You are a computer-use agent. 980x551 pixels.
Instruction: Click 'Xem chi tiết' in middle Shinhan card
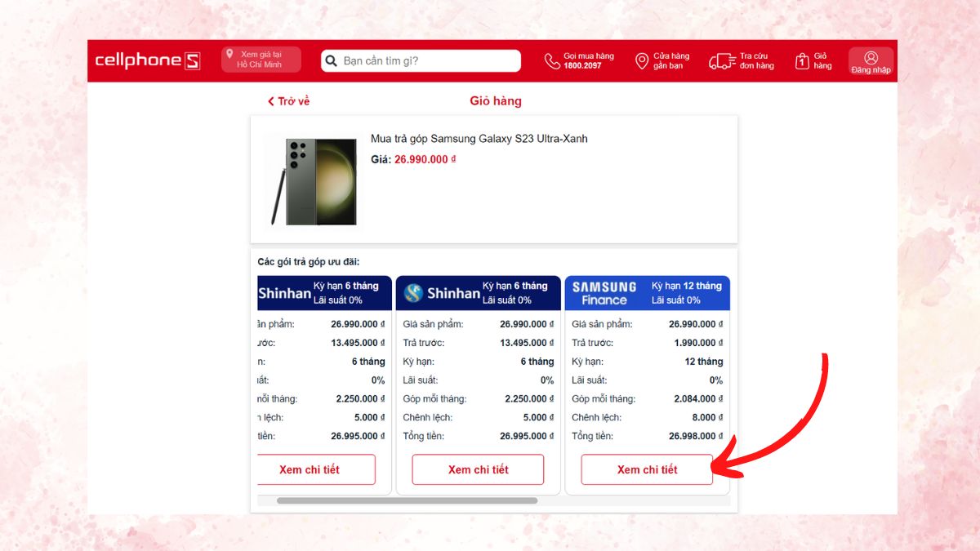click(x=478, y=469)
